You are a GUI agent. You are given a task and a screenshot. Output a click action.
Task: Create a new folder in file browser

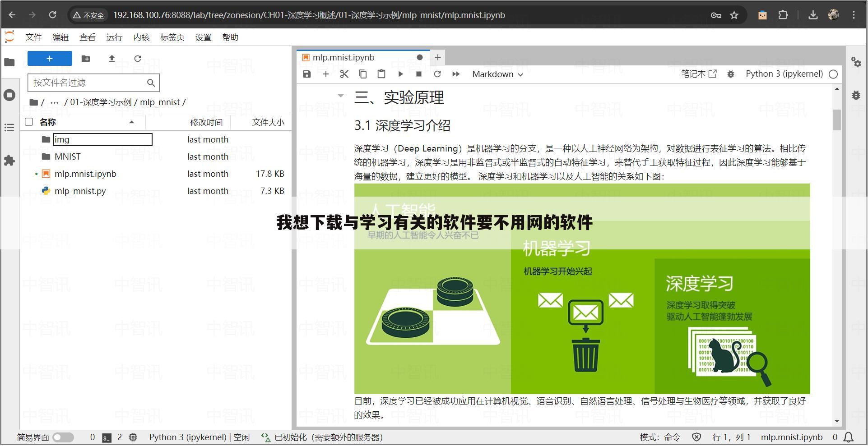tap(86, 59)
